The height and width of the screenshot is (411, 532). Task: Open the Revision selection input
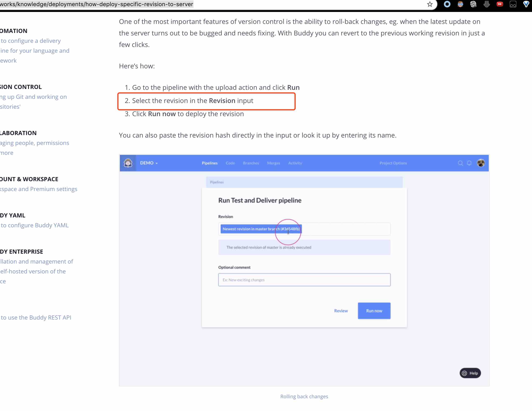[x=304, y=229]
